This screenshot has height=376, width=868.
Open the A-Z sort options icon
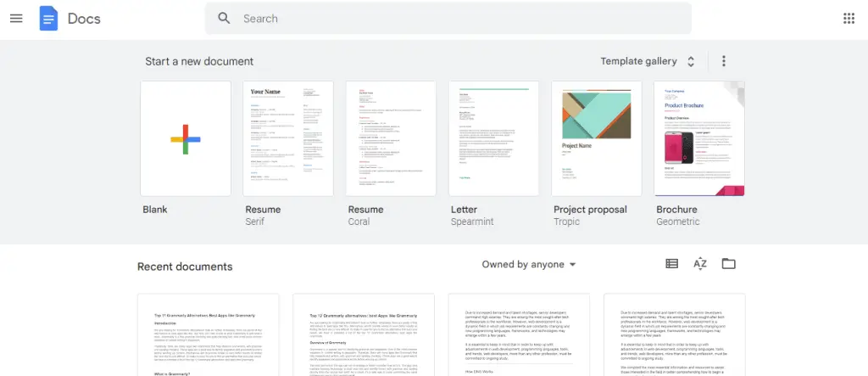pyautogui.click(x=699, y=264)
